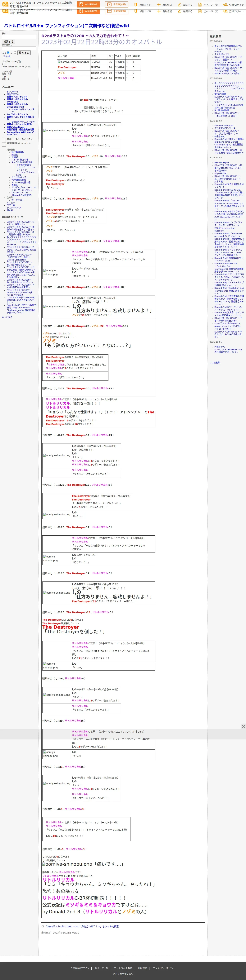Screen dimensions: 246x980
Task: Open 初めての方へ in the left menu
Action: tap(13, 94)
